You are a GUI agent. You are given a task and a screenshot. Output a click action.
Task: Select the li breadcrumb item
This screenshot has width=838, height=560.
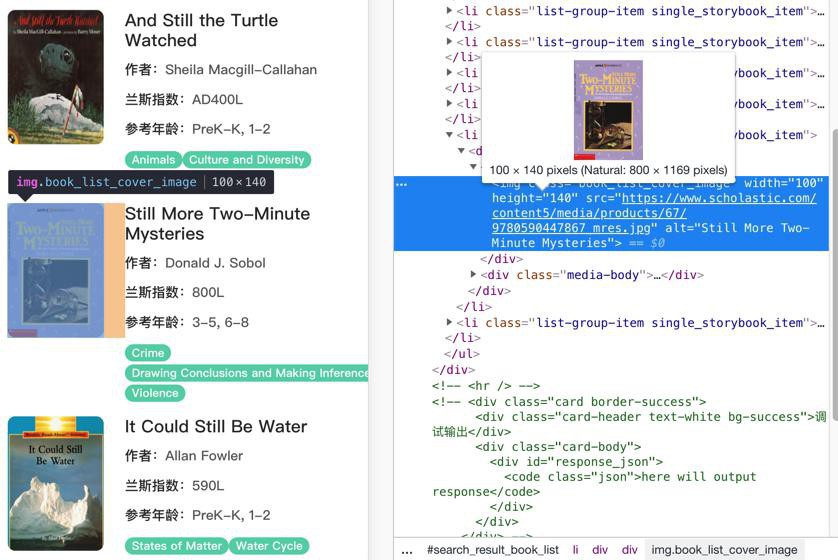576,550
